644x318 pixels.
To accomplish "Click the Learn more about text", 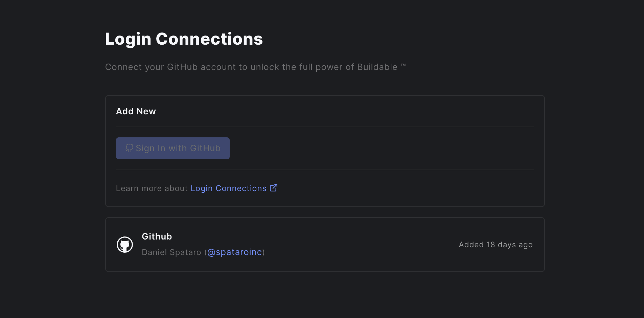I will pos(152,188).
